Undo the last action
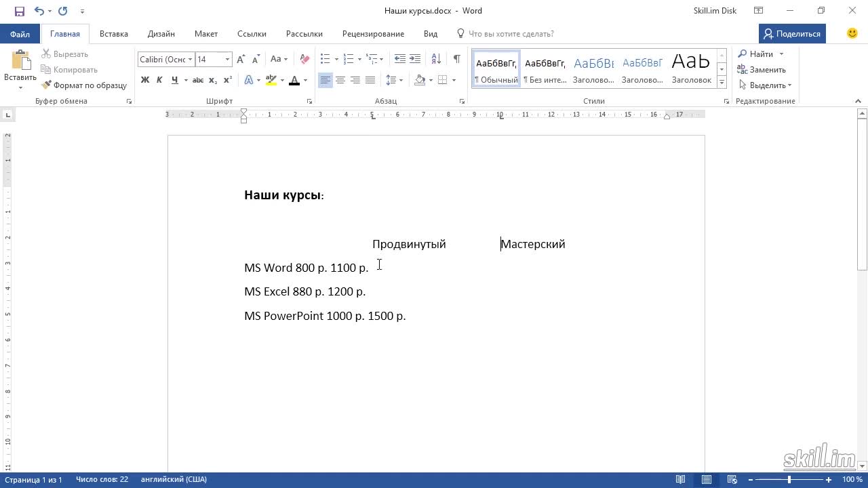 39,11
